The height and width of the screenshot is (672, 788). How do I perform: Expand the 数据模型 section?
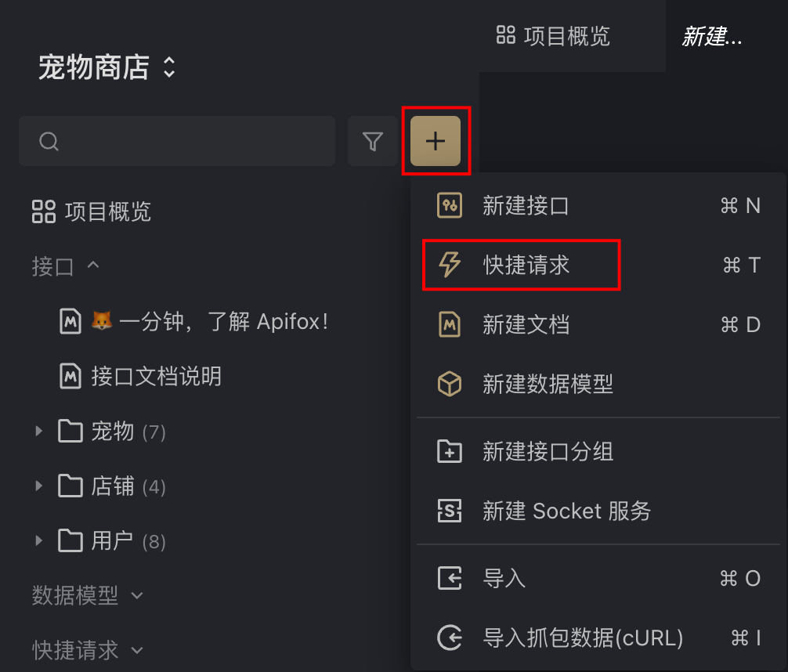click(x=88, y=595)
